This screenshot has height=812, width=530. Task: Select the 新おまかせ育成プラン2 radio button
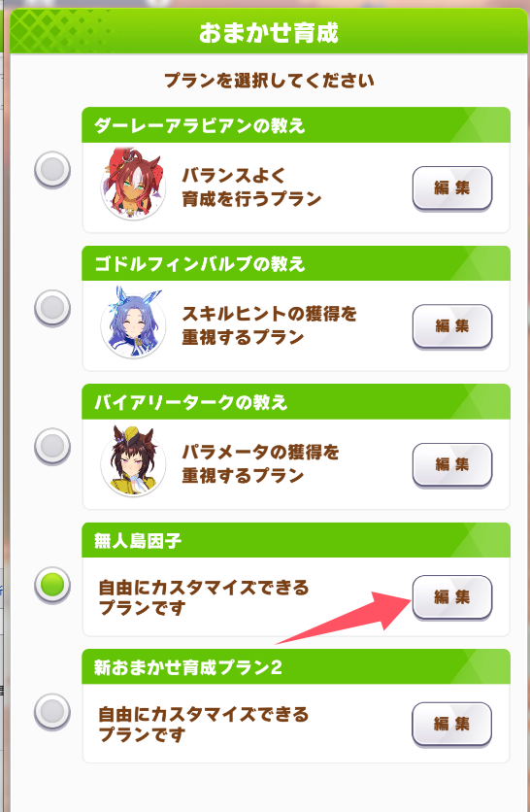coord(52,712)
